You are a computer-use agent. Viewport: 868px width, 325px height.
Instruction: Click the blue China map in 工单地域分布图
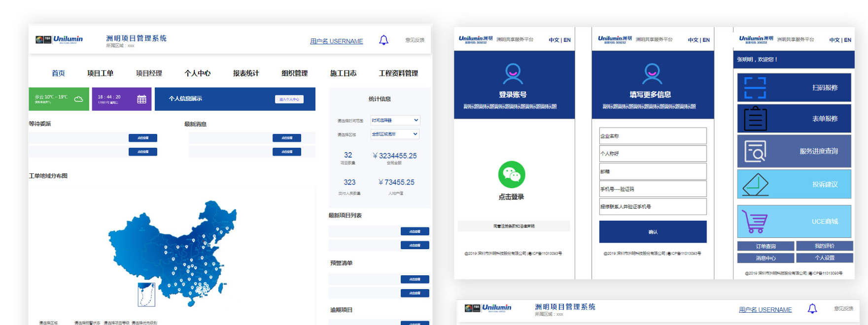pyautogui.click(x=173, y=254)
